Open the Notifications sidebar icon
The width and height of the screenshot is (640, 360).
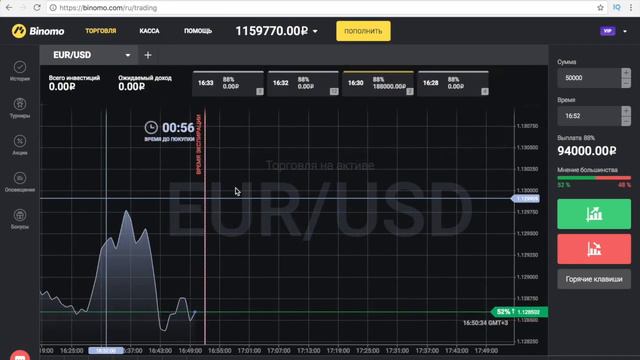[20, 178]
